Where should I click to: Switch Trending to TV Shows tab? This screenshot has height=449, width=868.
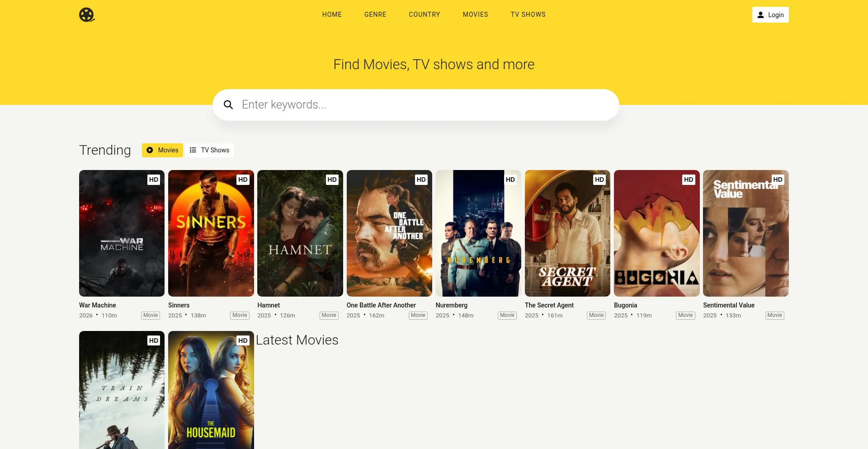209,150
